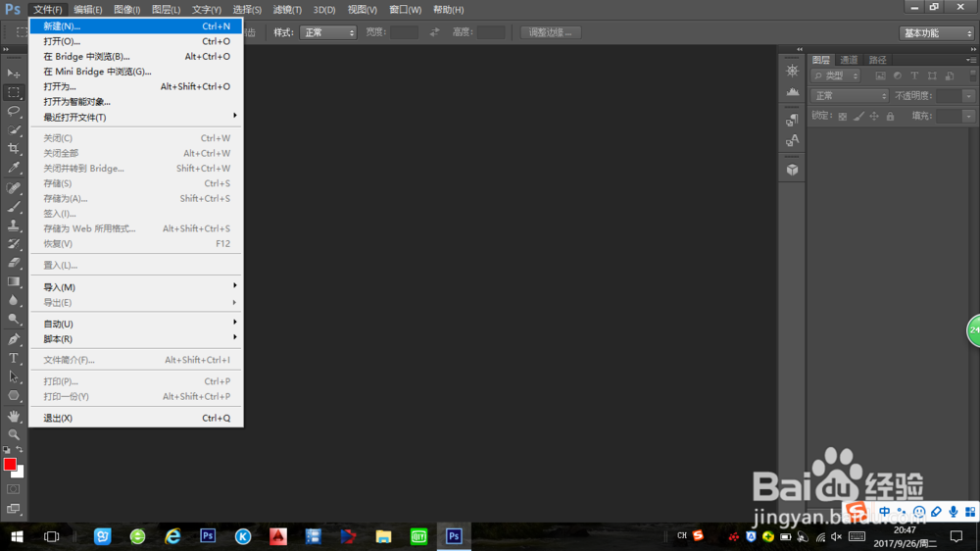Toggle pixel layer filter icon
Viewport: 980px width, 551px height.
click(x=880, y=75)
